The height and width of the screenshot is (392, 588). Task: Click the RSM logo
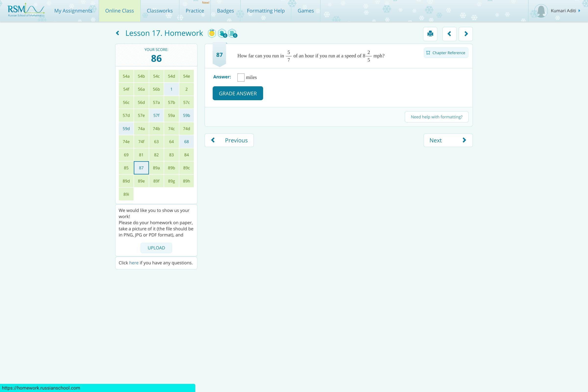pos(26,11)
